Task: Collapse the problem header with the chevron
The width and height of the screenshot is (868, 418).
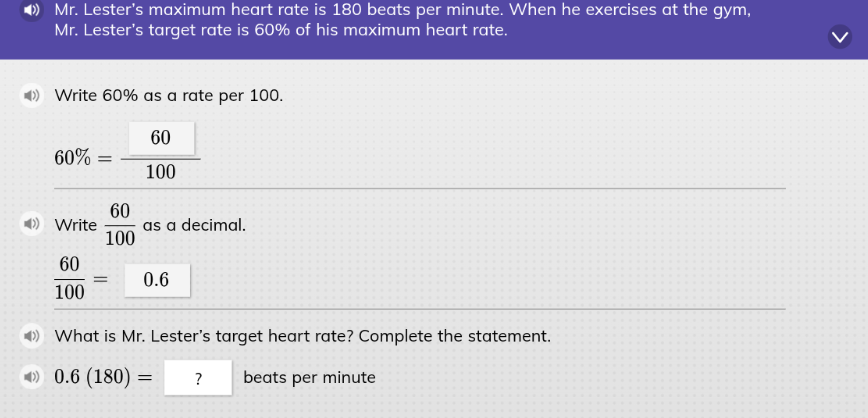Action: [x=840, y=37]
